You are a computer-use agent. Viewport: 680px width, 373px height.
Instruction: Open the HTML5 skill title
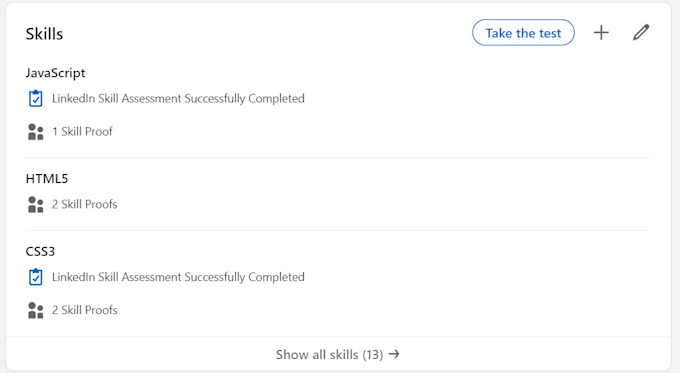point(47,179)
